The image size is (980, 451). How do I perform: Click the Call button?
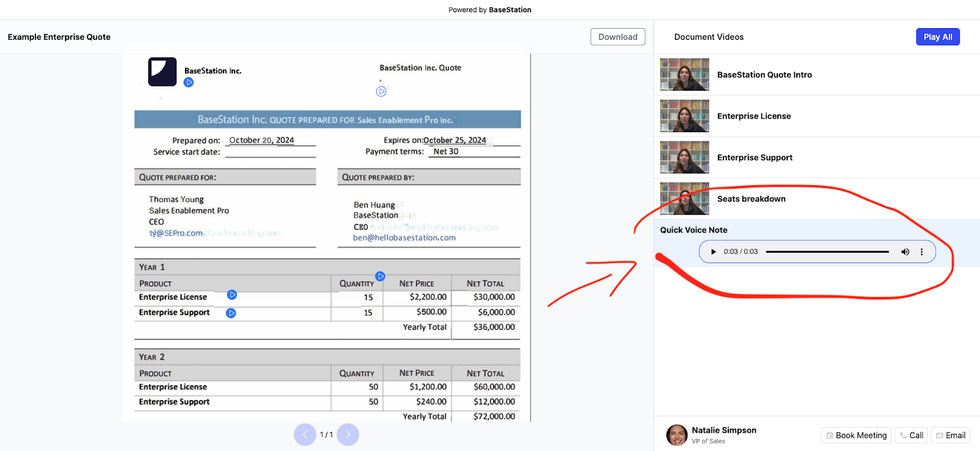[x=911, y=435]
